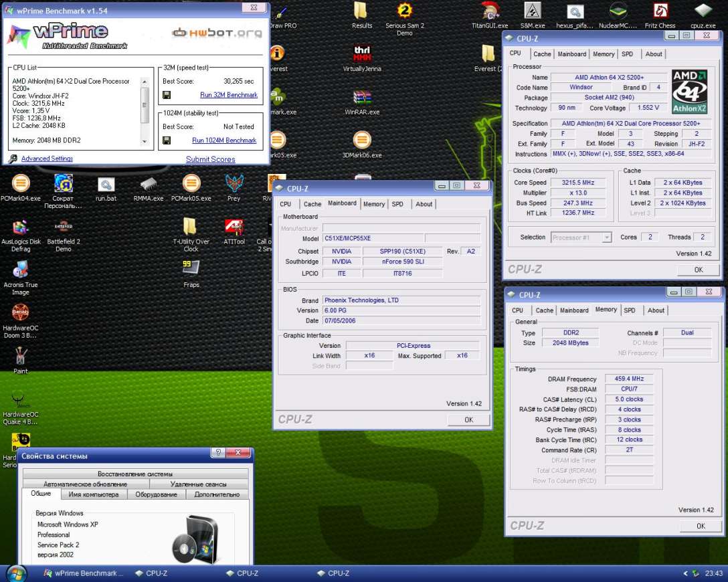Click OK in CPU-Z mainboard window
Screen dimensions: 728x582
pyautogui.click(x=468, y=419)
